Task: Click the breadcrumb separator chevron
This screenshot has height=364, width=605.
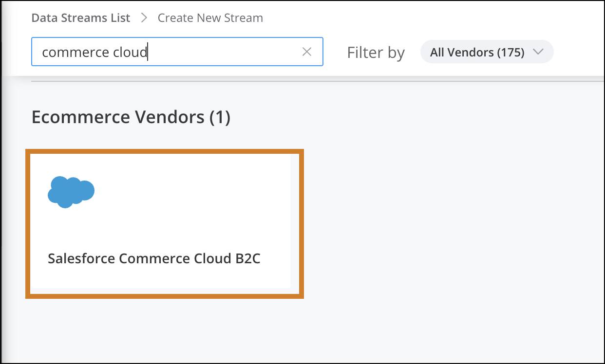Action: point(144,18)
